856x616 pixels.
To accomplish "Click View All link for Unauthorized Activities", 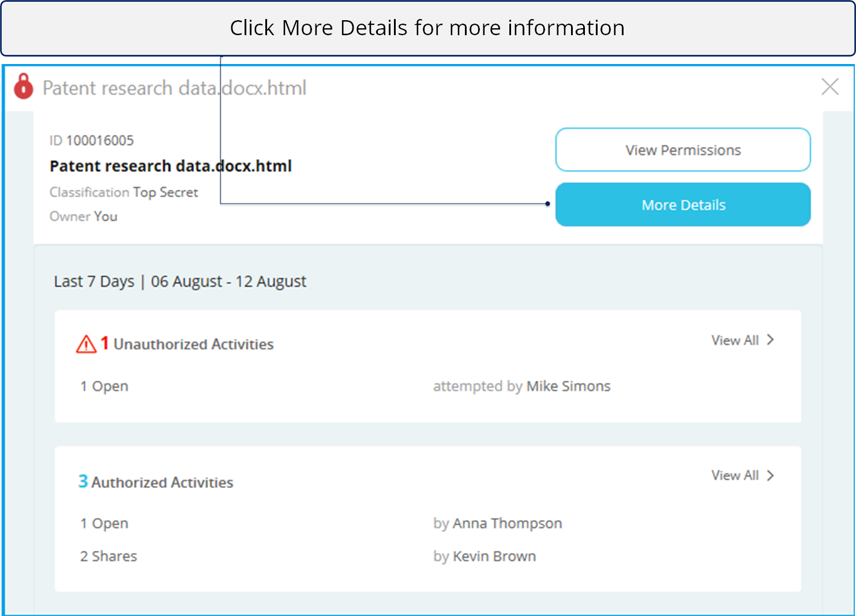I will tap(734, 340).
